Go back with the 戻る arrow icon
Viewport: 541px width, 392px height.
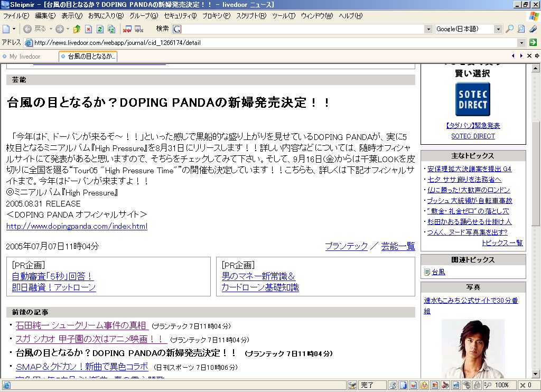click(x=27, y=29)
